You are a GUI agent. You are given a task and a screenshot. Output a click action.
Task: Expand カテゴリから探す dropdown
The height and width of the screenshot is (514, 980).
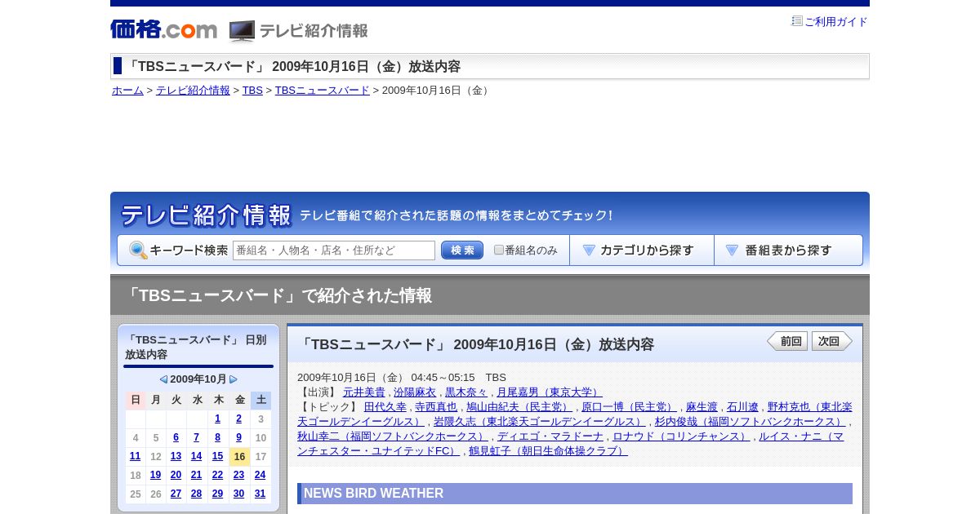(x=642, y=250)
